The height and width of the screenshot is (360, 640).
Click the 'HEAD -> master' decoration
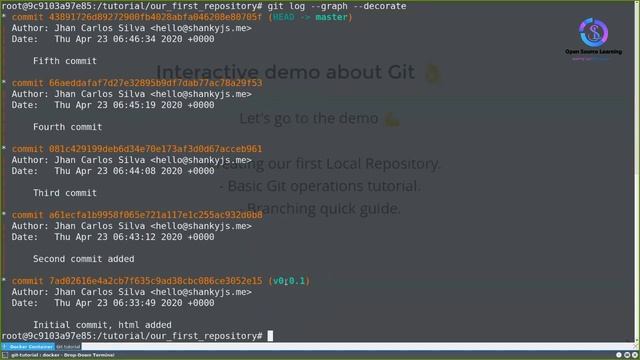click(x=310, y=17)
